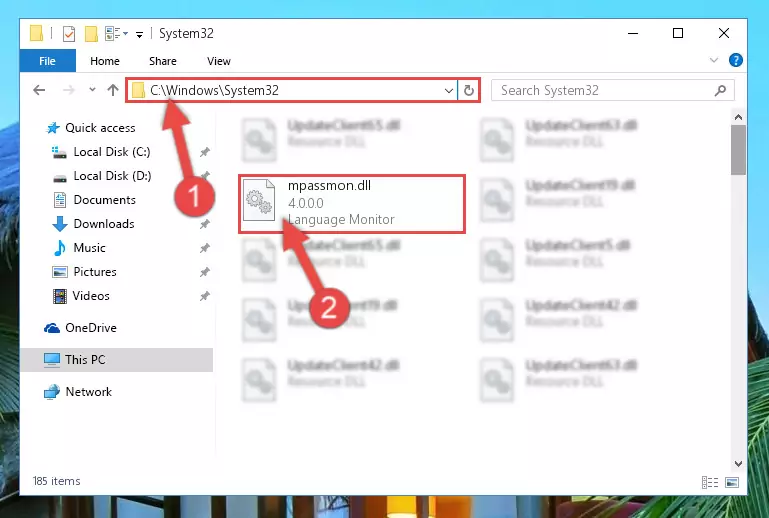Click the pin icon beside Music
The height and width of the screenshot is (518, 769).
[x=205, y=248]
